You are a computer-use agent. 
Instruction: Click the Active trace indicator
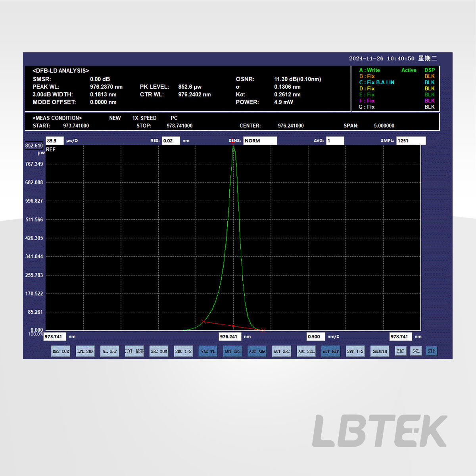click(x=409, y=70)
